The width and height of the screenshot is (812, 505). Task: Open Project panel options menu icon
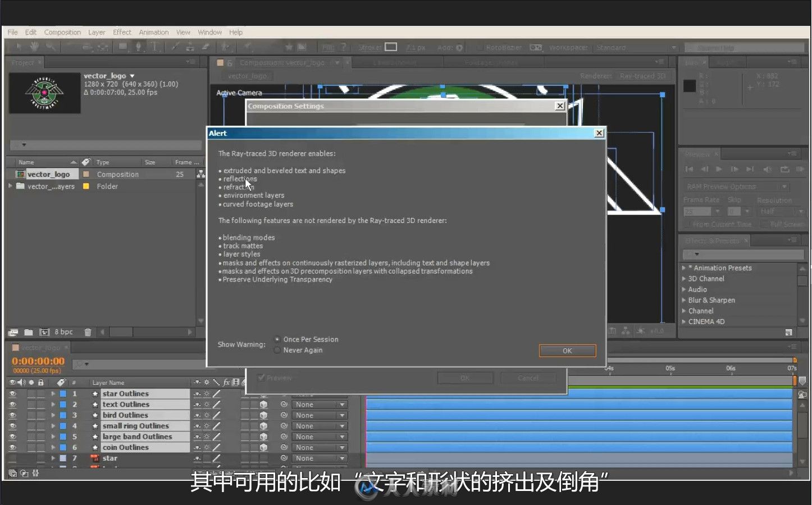191,62
